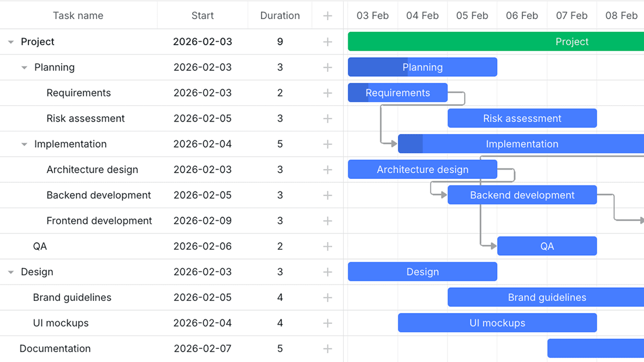Click the 03 Feb date header
This screenshot has height=362, width=644.
pos(373,16)
